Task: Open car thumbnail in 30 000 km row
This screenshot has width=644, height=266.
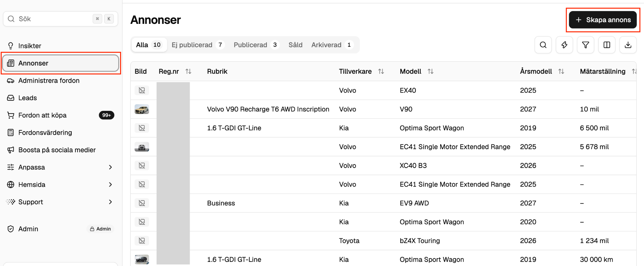Action: pyautogui.click(x=142, y=259)
